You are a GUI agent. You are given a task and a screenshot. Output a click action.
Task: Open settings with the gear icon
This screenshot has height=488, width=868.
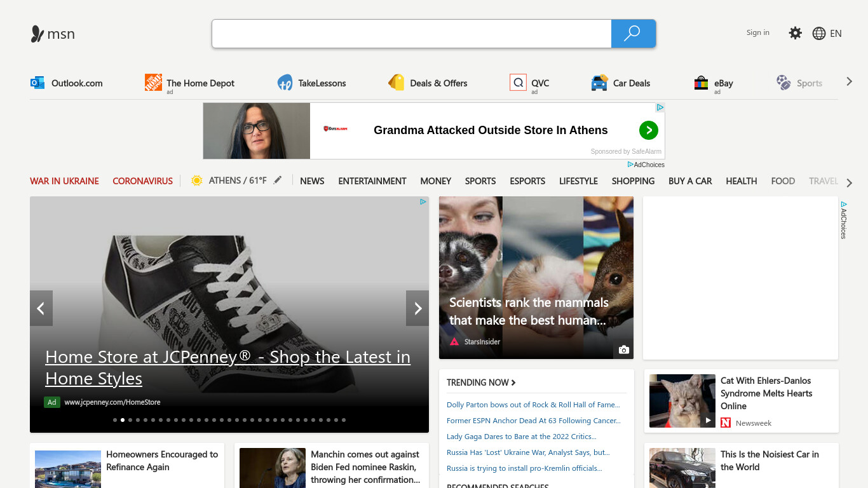coord(795,33)
